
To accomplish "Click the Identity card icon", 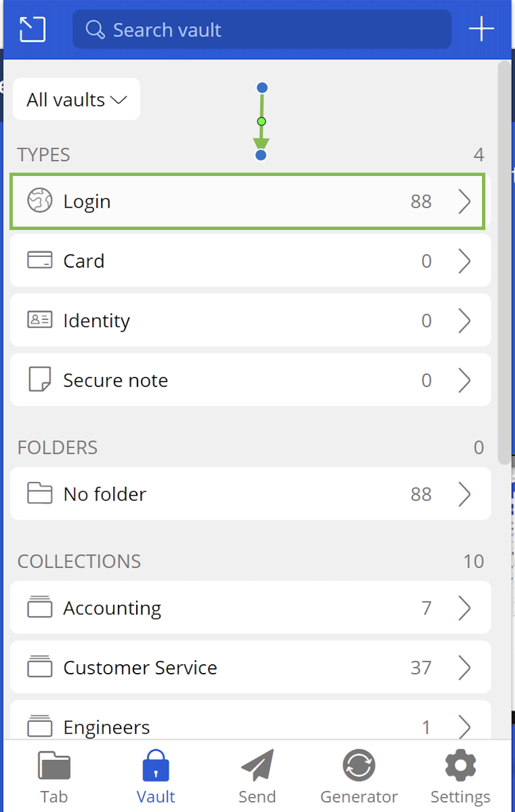I will point(40,320).
